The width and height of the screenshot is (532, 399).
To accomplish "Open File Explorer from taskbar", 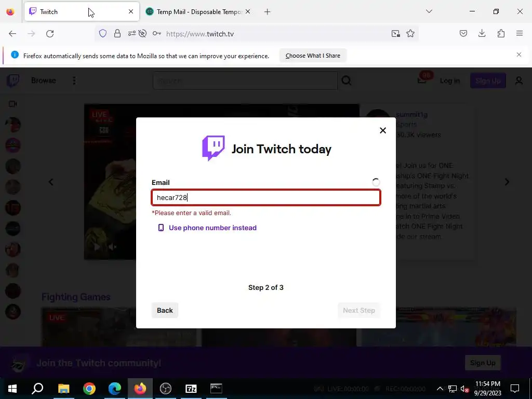I will (63, 389).
